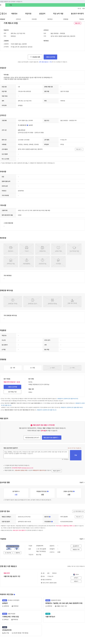Click 개인정보보호법 상세 보기 button
The image size is (85, 644).
(32, 437)
